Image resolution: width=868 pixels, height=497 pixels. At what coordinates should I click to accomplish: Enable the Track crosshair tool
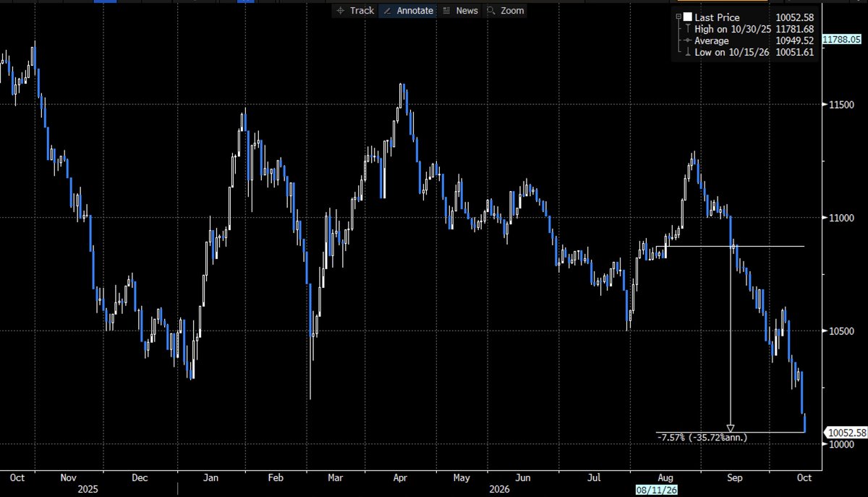[x=354, y=10]
